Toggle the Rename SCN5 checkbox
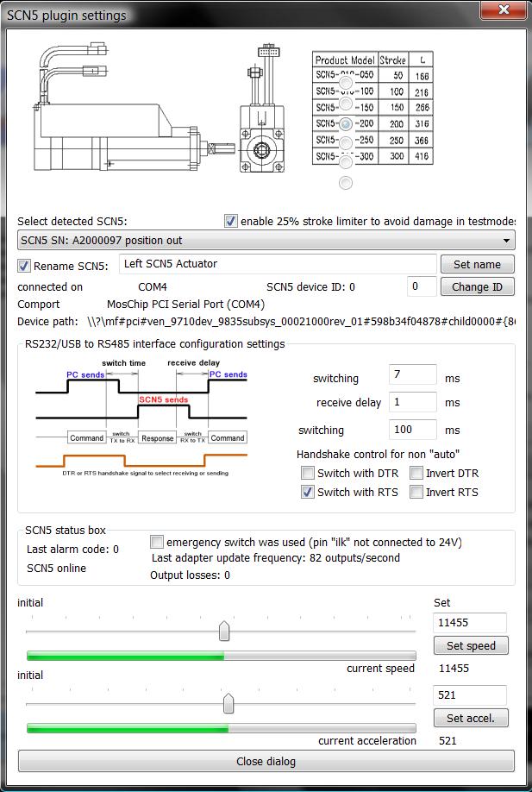 click(24, 265)
